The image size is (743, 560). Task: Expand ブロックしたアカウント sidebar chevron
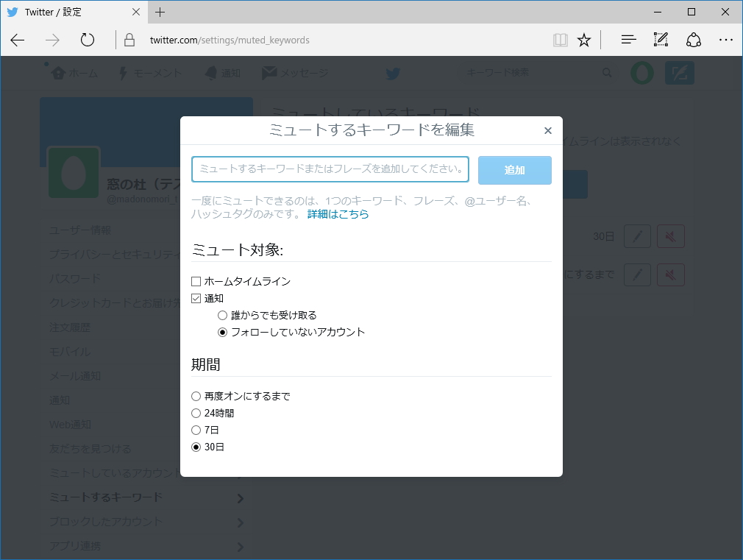click(241, 522)
